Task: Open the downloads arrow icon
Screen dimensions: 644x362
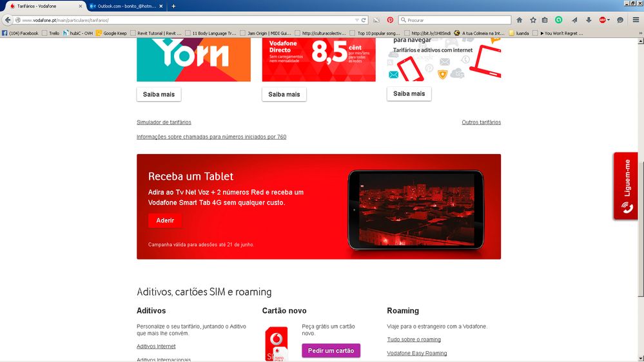Action: [588, 20]
